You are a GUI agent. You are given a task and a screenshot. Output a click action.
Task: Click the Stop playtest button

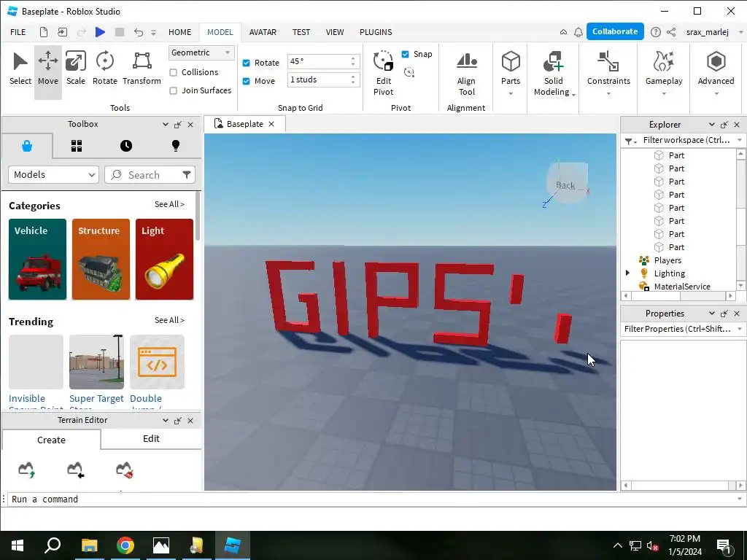(120, 32)
